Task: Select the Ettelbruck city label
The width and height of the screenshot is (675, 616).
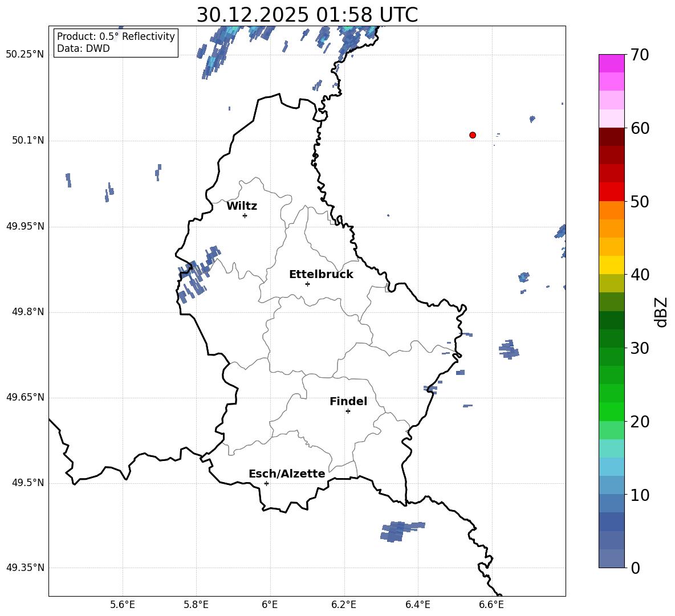Action: (x=321, y=275)
